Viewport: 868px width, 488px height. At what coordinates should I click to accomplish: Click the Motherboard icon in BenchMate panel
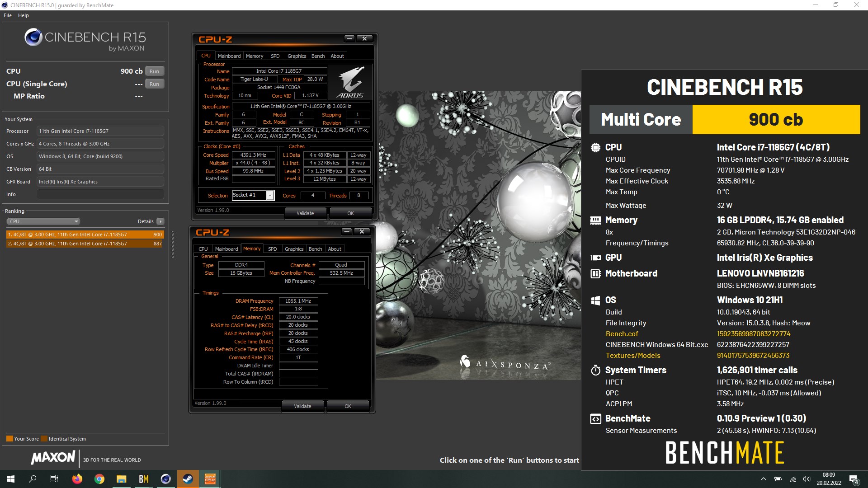[x=595, y=273]
